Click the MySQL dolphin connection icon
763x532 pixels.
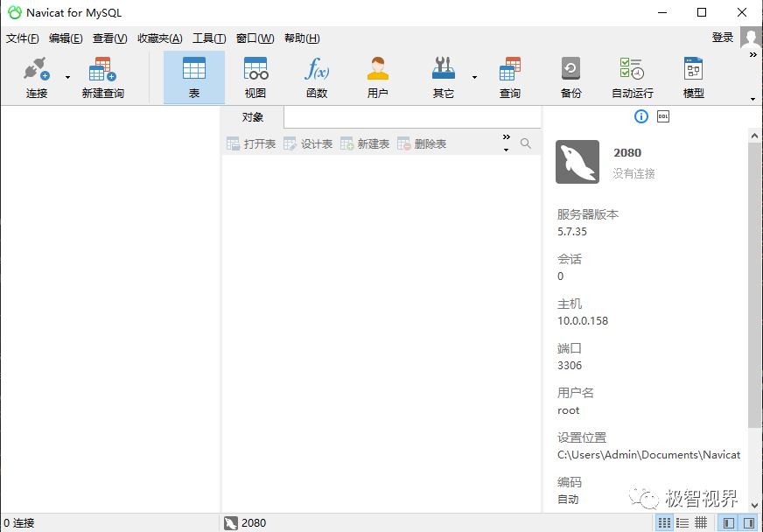coord(577,162)
